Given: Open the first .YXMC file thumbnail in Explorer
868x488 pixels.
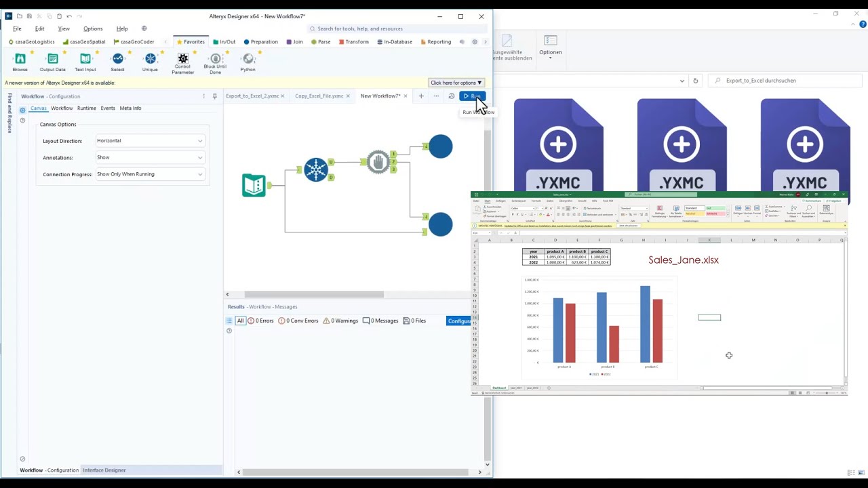Looking at the screenshot, I should 558,145.
